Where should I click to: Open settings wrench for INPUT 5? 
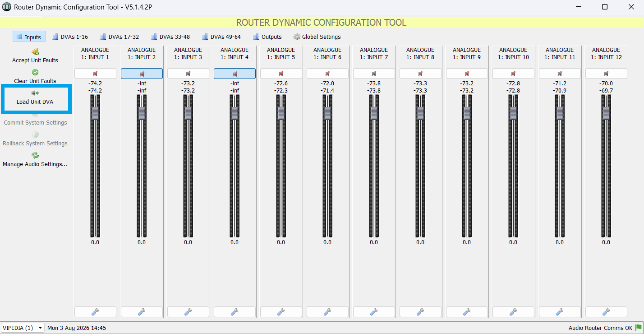click(x=281, y=312)
